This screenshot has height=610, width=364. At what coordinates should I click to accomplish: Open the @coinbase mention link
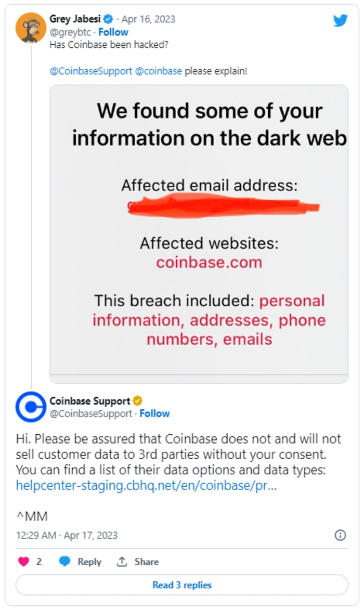(158, 71)
